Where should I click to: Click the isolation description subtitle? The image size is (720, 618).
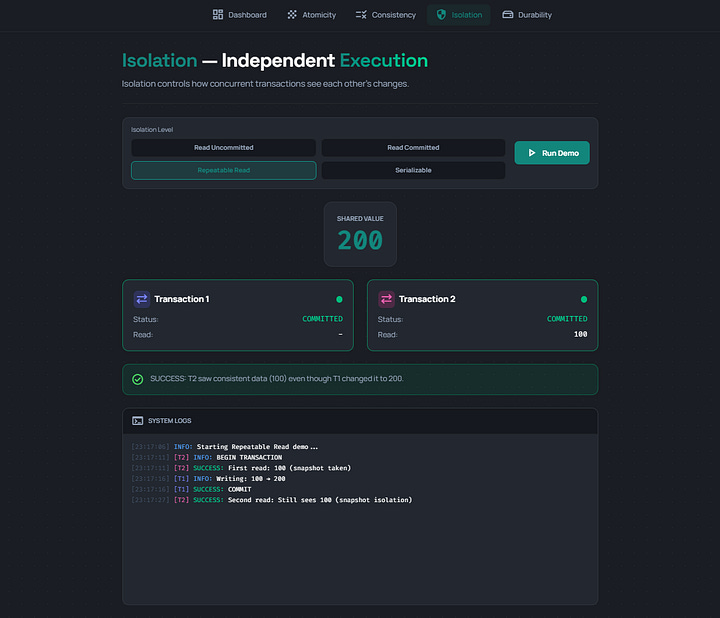pos(265,84)
